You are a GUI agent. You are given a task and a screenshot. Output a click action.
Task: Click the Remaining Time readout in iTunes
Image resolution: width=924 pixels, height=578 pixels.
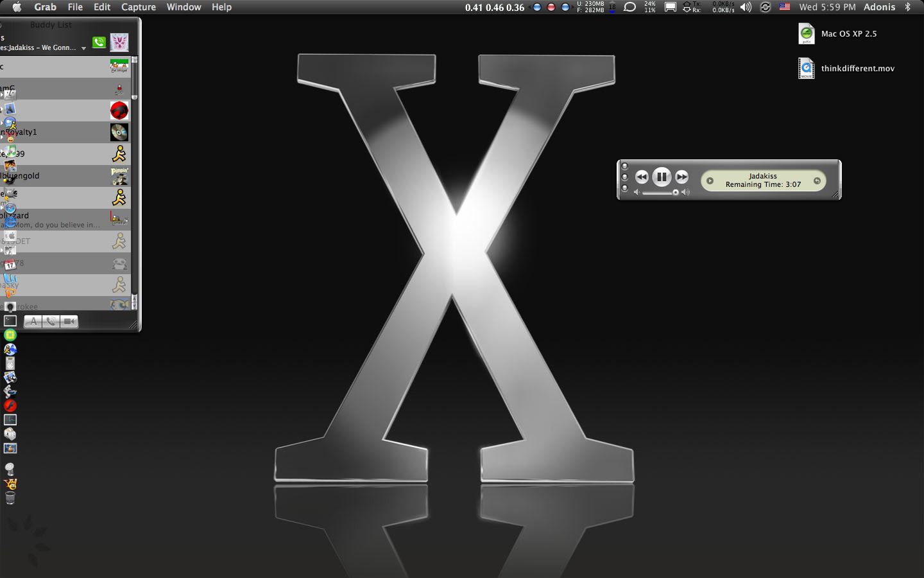point(763,184)
